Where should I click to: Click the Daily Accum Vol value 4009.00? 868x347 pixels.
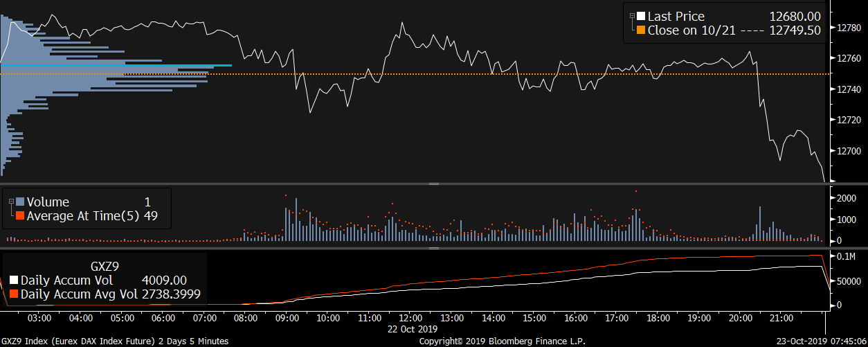pyautogui.click(x=165, y=281)
